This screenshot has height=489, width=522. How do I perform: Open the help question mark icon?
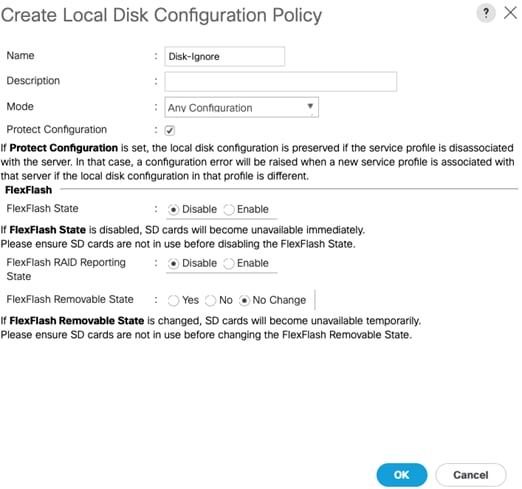[x=486, y=13]
